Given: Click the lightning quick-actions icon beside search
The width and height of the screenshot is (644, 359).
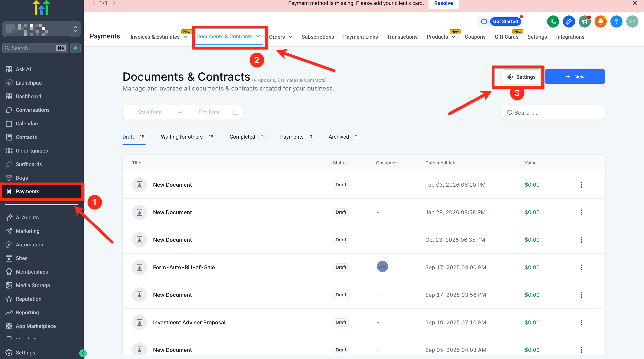Looking at the screenshot, I should [75, 48].
